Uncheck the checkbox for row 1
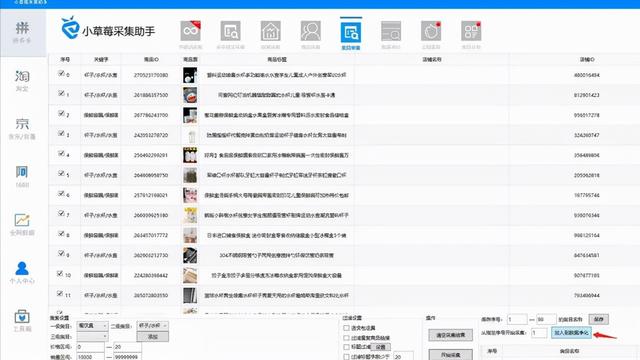Viewport: 640px width, 360px height. [61, 93]
